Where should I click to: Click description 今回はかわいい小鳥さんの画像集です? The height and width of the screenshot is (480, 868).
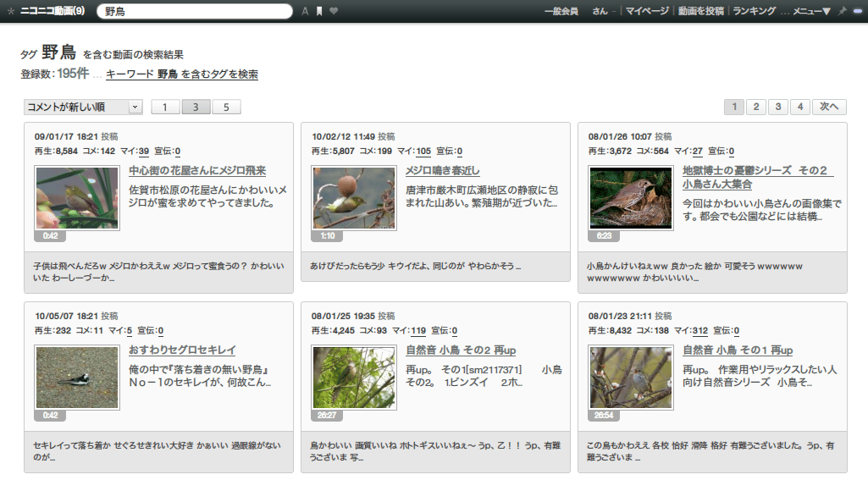(761, 210)
